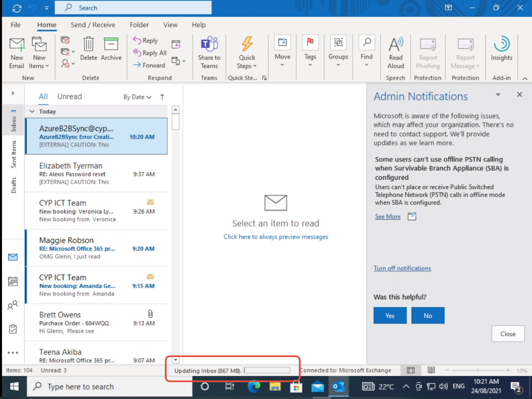Screen dimensions: 532x399
Task: Open the Junk options dropdown
Action: pos(67,64)
